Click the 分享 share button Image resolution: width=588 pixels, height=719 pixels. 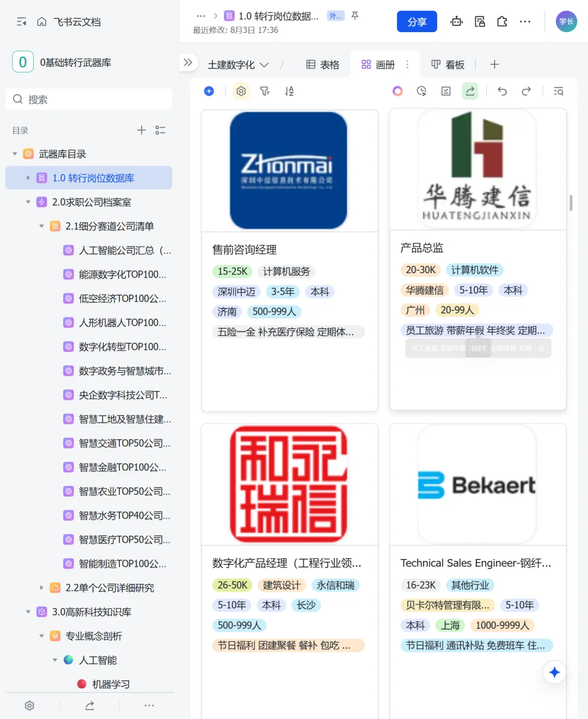pyautogui.click(x=416, y=21)
